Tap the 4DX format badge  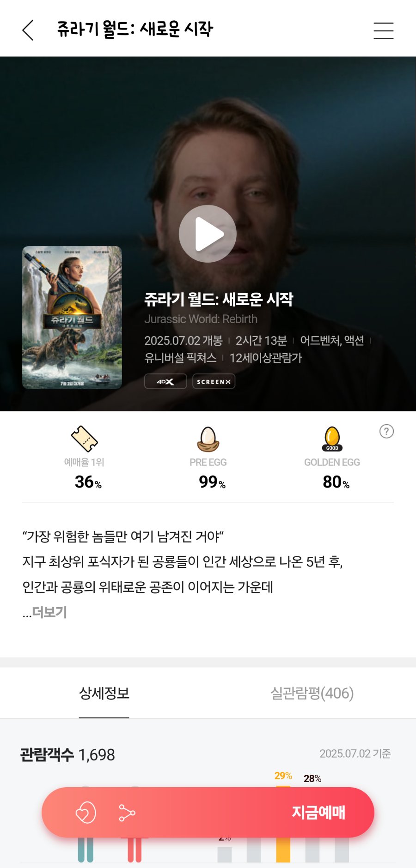pyautogui.click(x=165, y=381)
